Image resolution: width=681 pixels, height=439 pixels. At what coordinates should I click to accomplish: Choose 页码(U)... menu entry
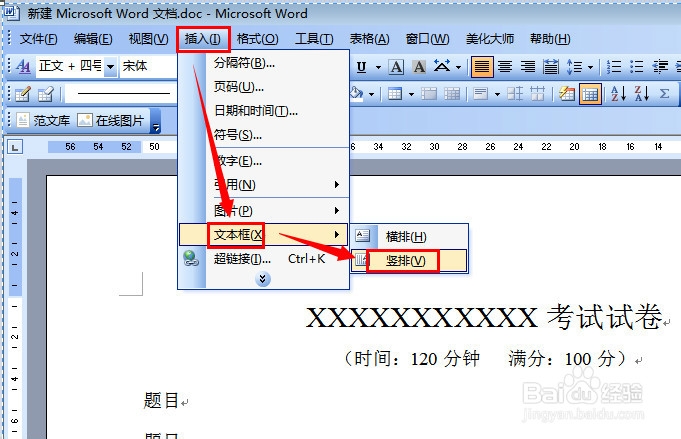[264, 87]
